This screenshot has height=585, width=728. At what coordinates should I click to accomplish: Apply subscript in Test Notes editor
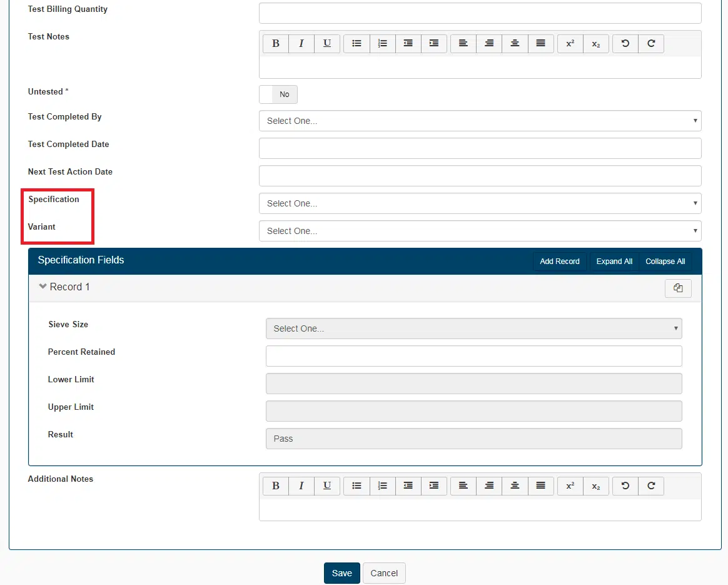595,44
